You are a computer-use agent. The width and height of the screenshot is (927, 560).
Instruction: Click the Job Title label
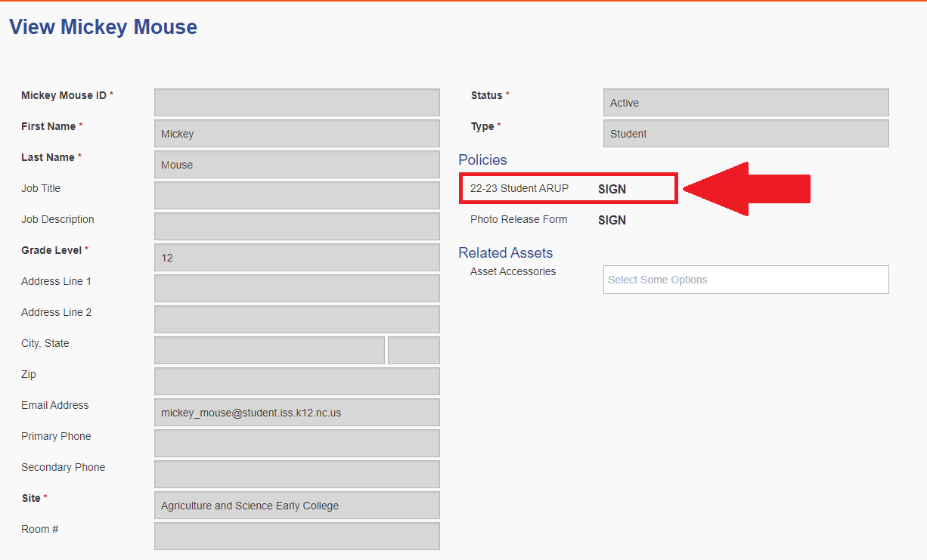[41, 188]
